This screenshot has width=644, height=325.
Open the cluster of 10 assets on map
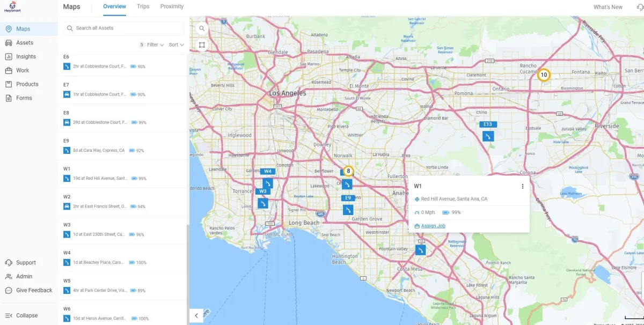click(x=544, y=75)
